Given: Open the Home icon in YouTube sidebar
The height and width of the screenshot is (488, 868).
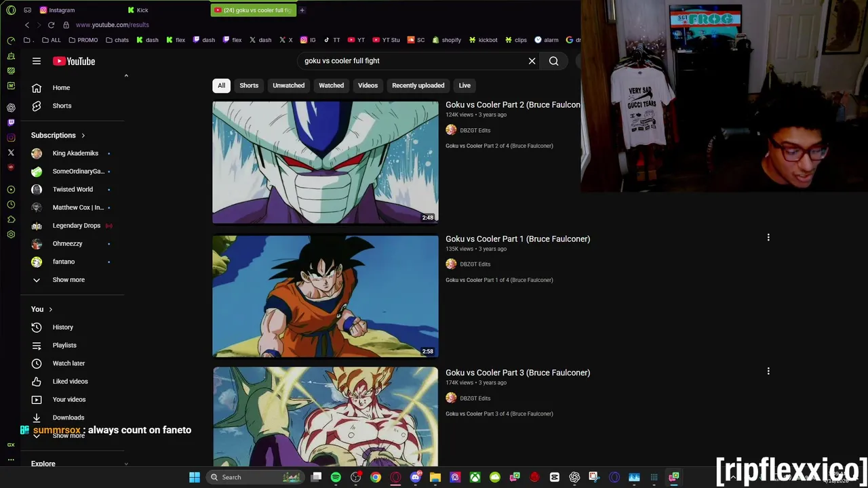Looking at the screenshot, I should 37,87.
